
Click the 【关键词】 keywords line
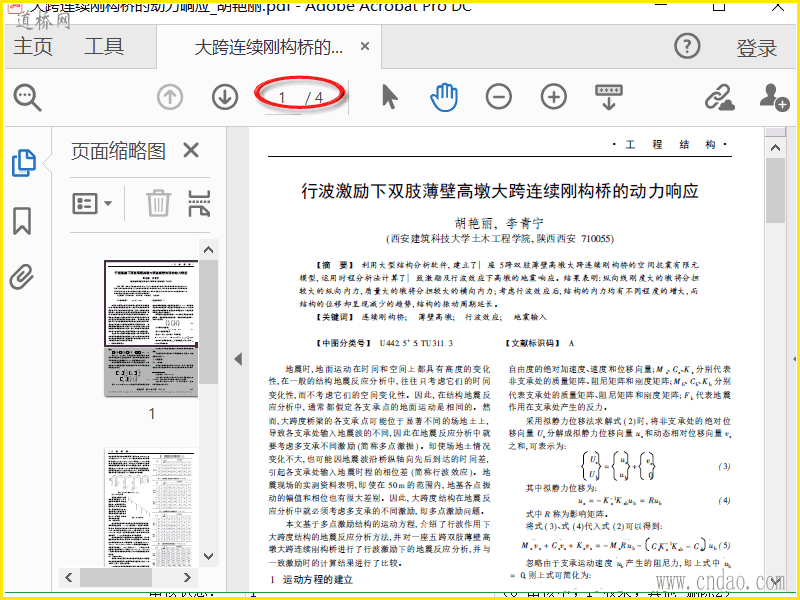tap(431, 317)
